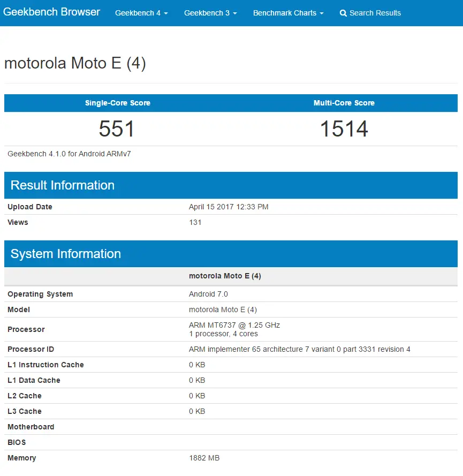Click the Geekbench 4.1.0 for Android ARMv7 text
Viewport: 463px width, 476px height.
[69, 154]
